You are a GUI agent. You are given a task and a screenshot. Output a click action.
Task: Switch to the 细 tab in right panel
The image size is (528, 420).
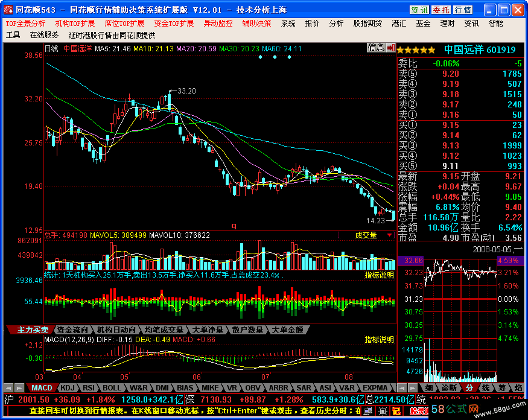point(428,388)
